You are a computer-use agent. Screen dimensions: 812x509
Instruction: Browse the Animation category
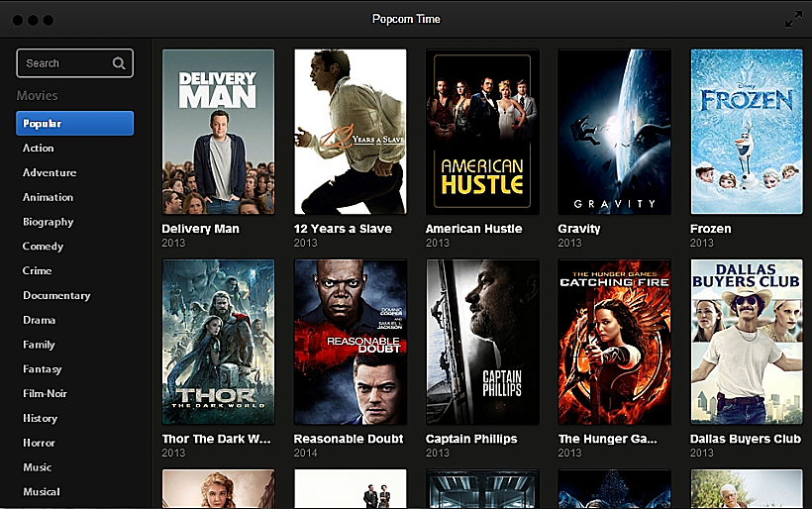tap(49, 197)
